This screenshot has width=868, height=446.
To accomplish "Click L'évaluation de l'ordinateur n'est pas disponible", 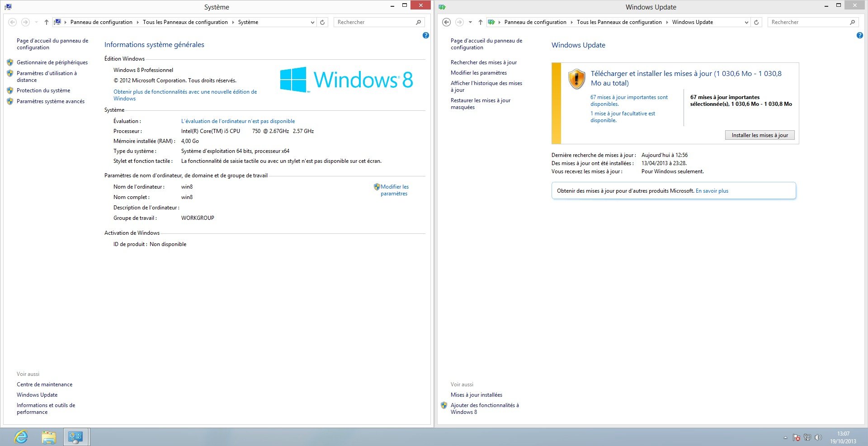I will coord(238,121).
